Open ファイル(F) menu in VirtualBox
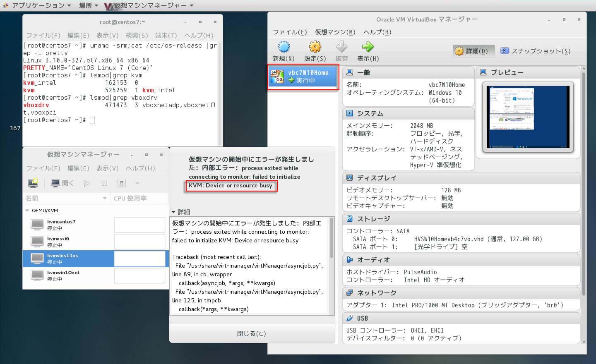The width and height of the screenshot is (596, 364). [290, 32]
